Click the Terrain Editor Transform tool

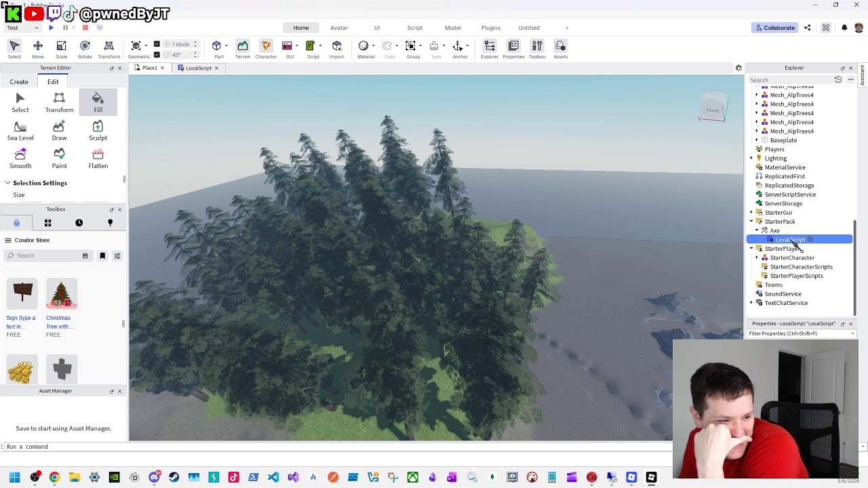tap(59, 102)
